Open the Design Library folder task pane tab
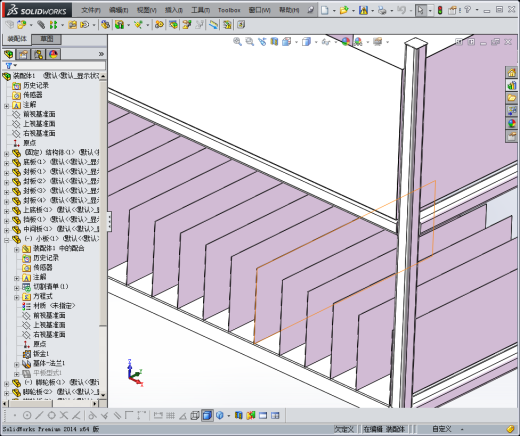This screenshot has width=520, height=436. click(x=512, y=98)
